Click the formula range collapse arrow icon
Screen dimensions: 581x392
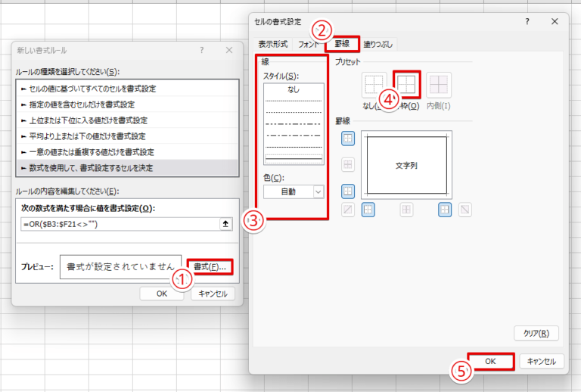(x=225, y=224)
